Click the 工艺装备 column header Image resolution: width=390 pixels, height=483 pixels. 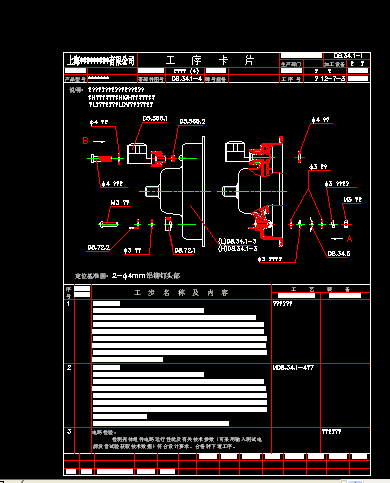point(320,289)
